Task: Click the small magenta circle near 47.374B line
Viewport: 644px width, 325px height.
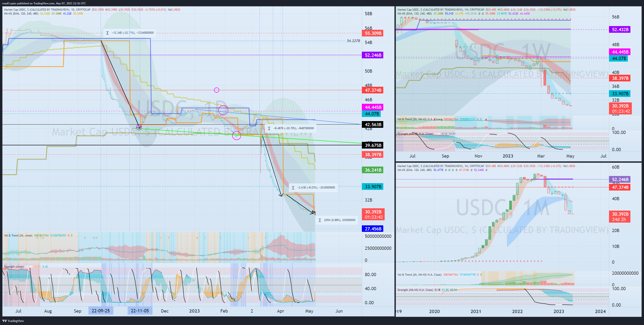Action: coord(217,90)
